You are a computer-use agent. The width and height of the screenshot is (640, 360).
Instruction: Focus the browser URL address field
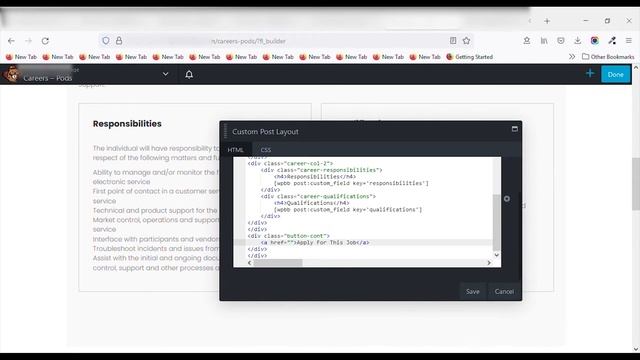click(x=286, y=41)
